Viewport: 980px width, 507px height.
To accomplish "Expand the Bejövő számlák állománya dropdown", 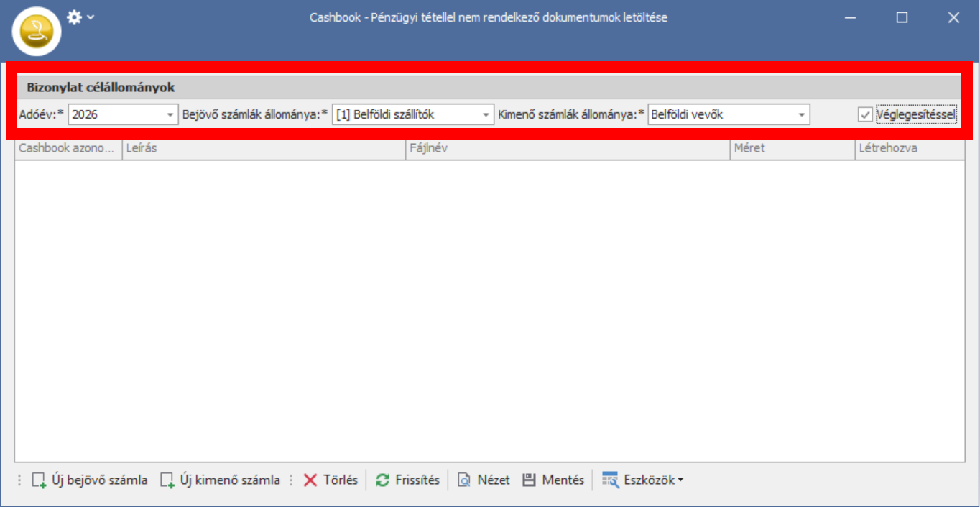I will pyautogui.click(x=486, y=115).
